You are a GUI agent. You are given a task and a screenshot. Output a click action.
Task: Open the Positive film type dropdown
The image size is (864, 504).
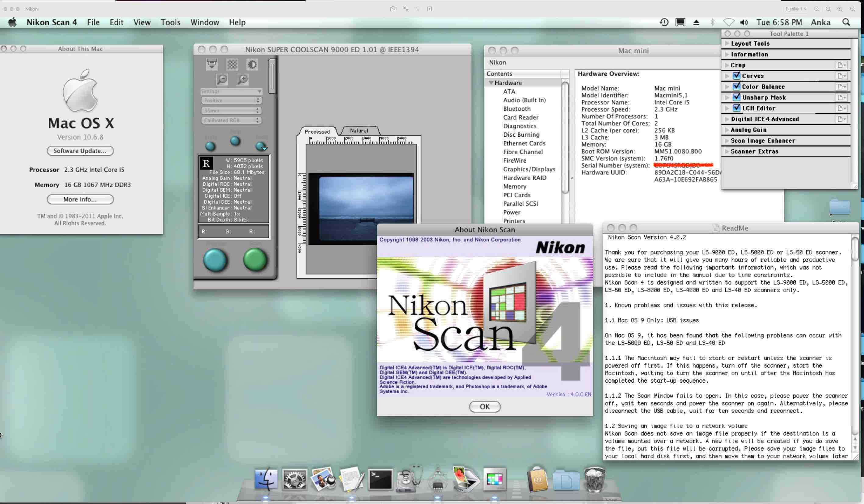pyautogui.click(x=231, y=100)
